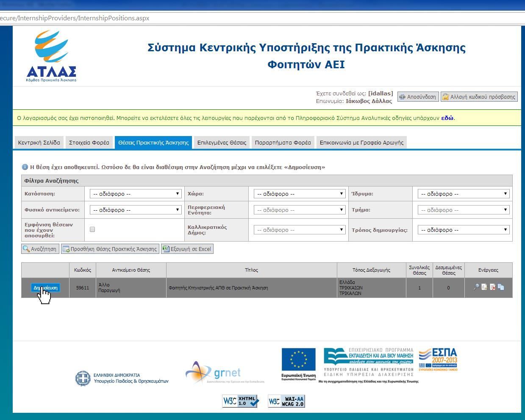
Task: Follow the 'εδώ' link for detailed instructions
Action: (447, 118)
